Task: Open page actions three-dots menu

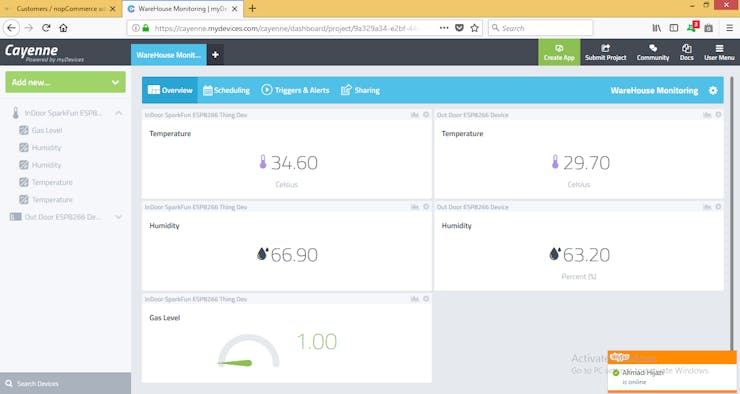Action: pyautogui.click(x=444, y=28)
